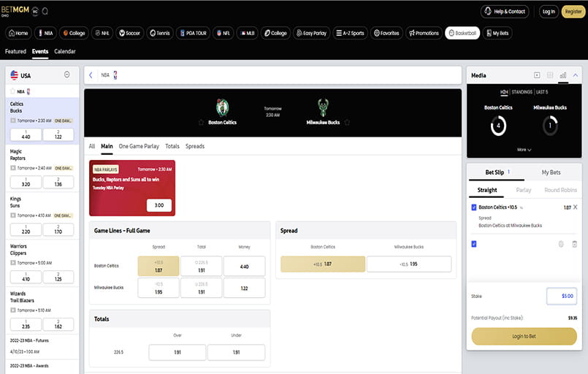Open One Game Parlay tab
The height and width of the screenshot is (374, 588).
(x=139, y=146)
